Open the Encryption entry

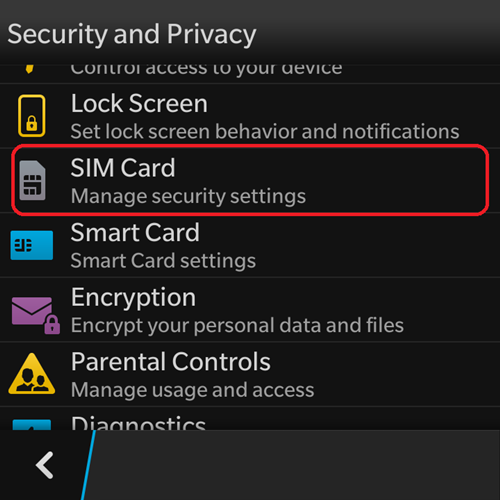[x=250, y=310]
